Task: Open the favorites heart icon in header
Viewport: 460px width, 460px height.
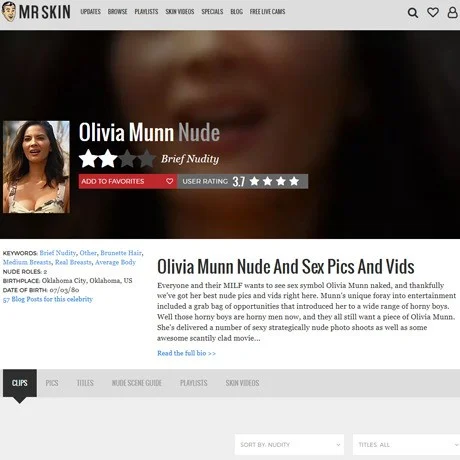Action: 433,12
